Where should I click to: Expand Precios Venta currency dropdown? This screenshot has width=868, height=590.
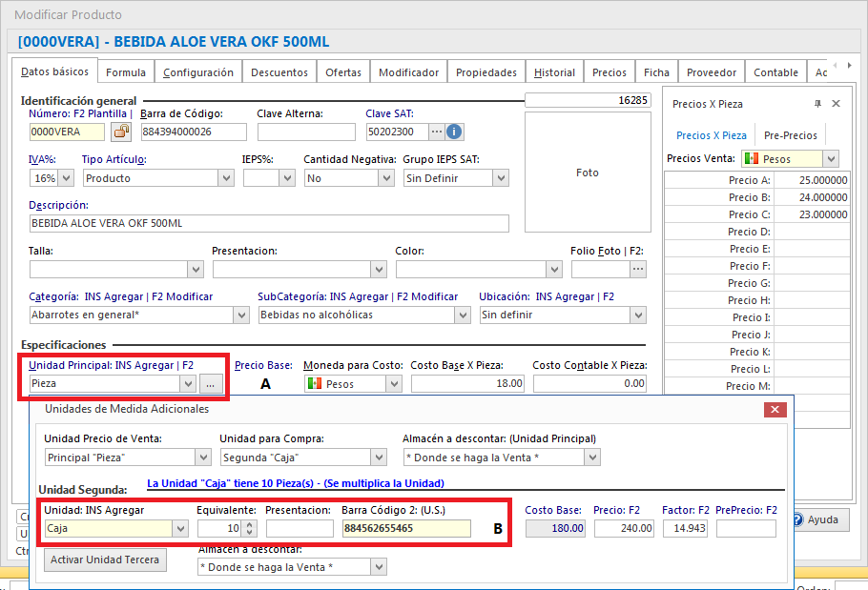[x=830, y=159]
